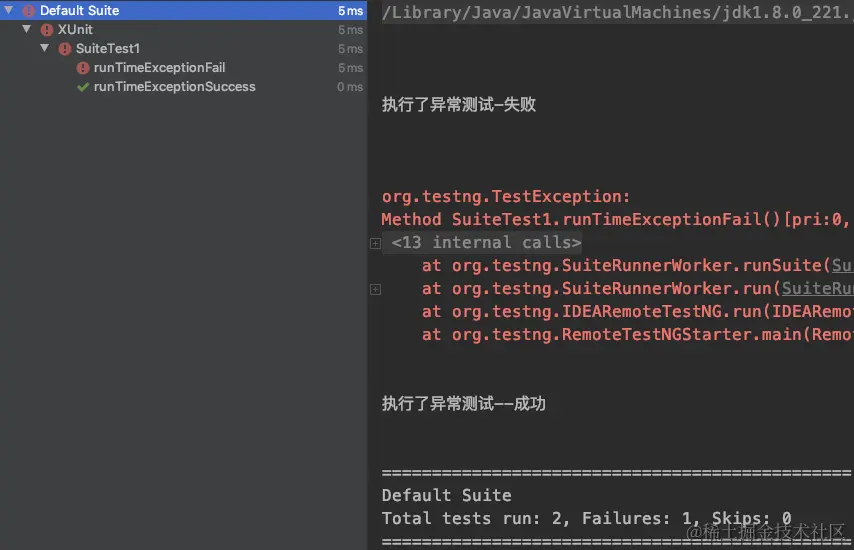Click the 'Total tests run: 2' summary line
Viewport: 854px width, 550px height.
point(587,518)
